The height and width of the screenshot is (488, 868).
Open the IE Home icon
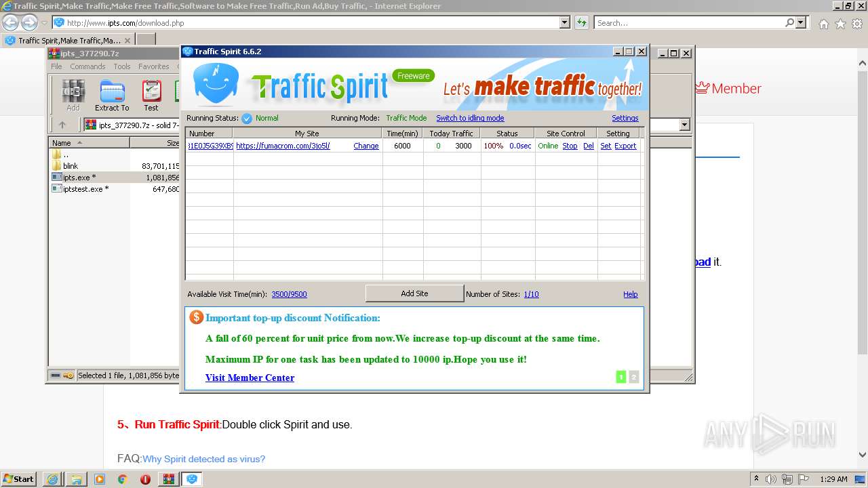point(823,24)
